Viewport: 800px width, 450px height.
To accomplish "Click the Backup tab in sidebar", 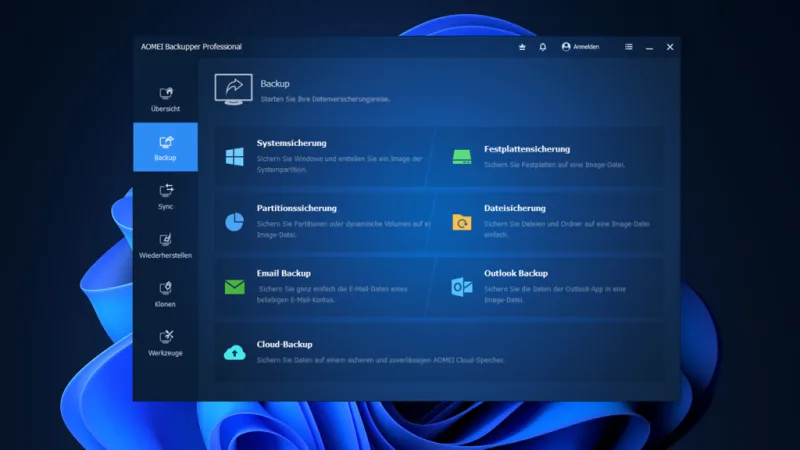I will (x=165, y=147).
